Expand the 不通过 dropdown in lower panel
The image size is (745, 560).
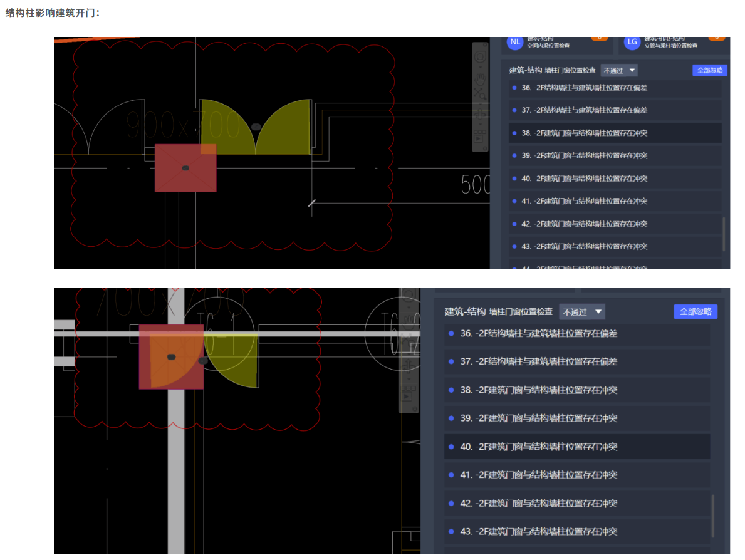(x=582, y=311)
